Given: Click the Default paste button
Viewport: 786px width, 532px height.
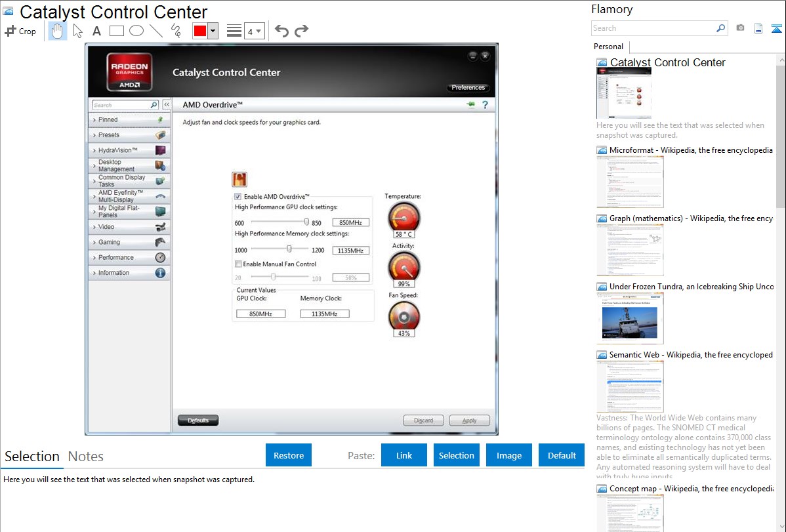Looking at the screenshot, I should pyautogui.click(x=562, y=455).
